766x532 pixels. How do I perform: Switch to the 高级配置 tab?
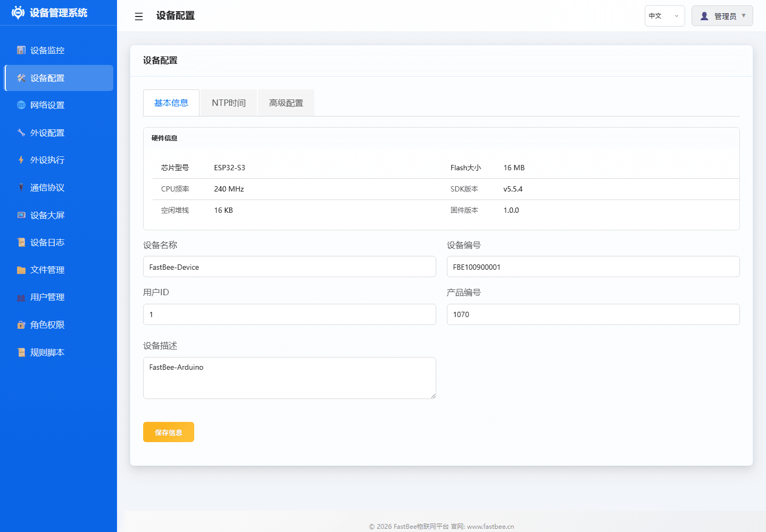(x=286, y=103)
